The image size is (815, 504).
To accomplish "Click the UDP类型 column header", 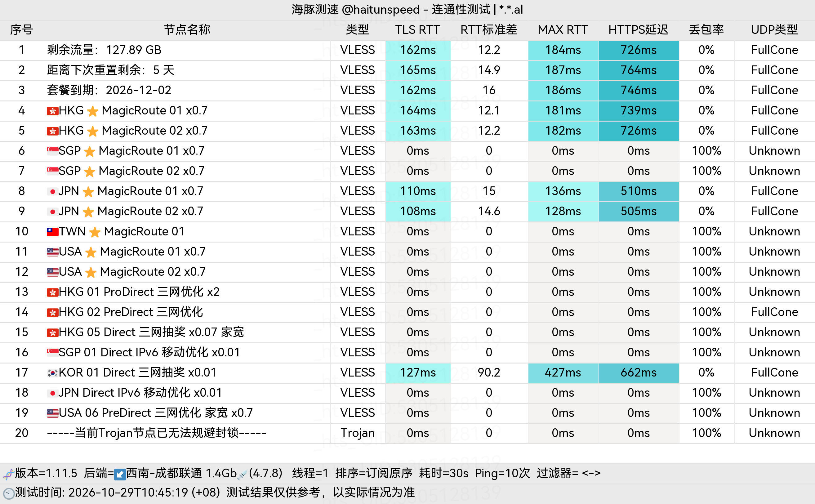I will (x=774, y=30).
